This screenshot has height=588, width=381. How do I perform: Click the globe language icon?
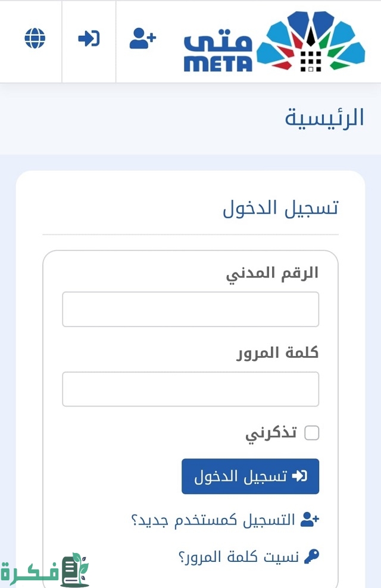click(35, 39)
